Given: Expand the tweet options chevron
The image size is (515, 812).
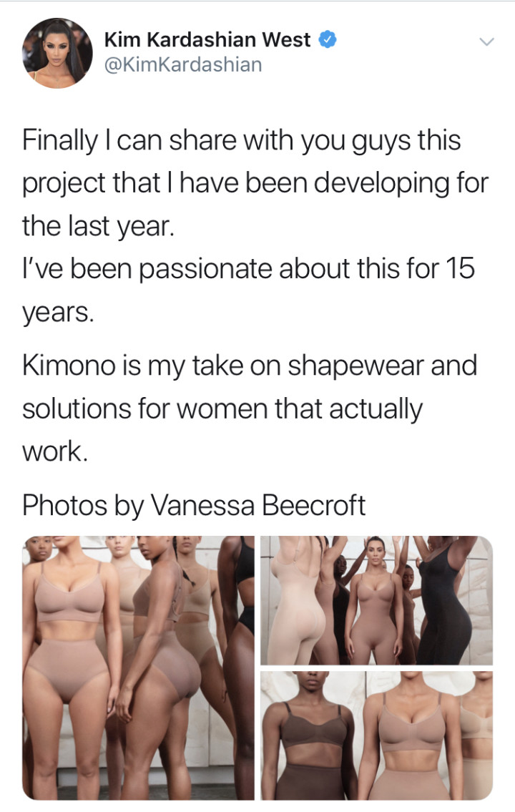Looking at the screenshot, I should point(486,41).
